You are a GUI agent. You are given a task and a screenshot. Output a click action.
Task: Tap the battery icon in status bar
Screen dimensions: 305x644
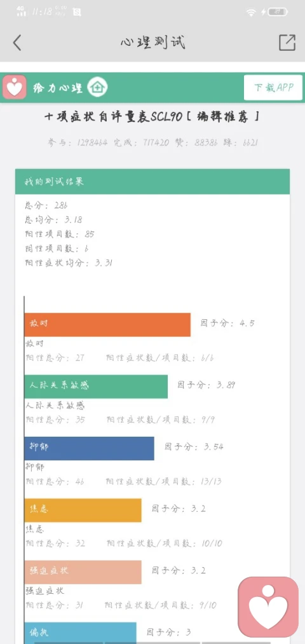point(278,12)
